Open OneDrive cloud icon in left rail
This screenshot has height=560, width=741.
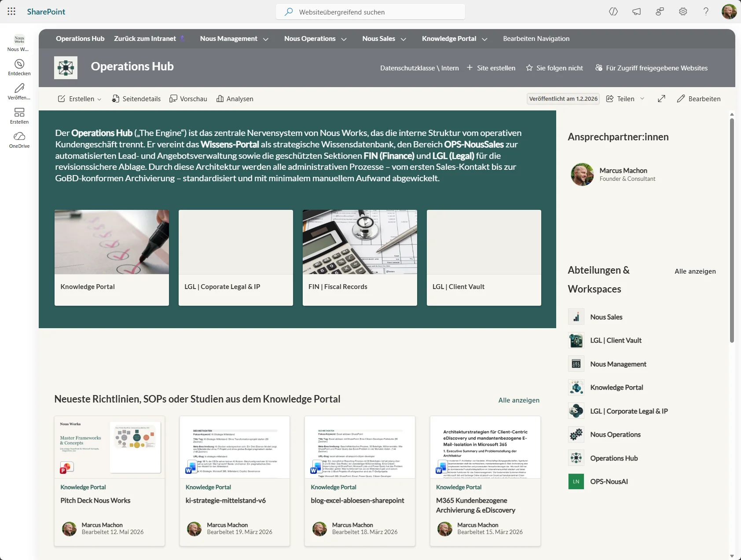pos(19,139)
